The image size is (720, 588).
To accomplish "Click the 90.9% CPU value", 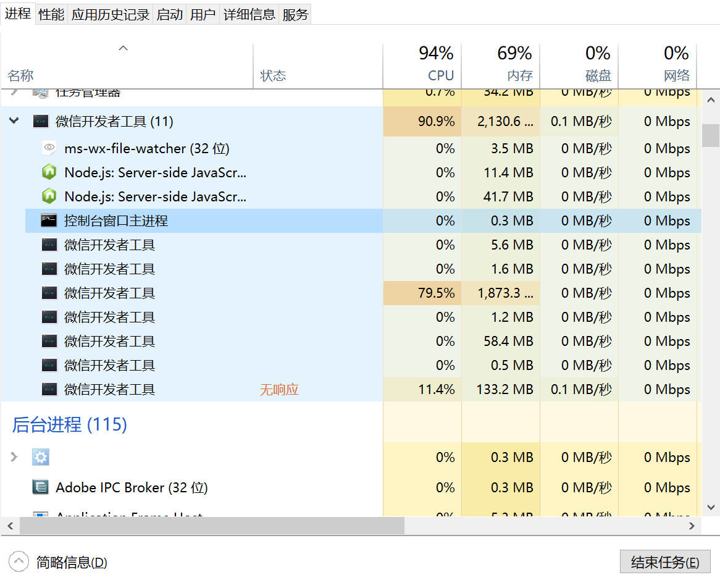I will pyautogui.click(x=436, y=121).
